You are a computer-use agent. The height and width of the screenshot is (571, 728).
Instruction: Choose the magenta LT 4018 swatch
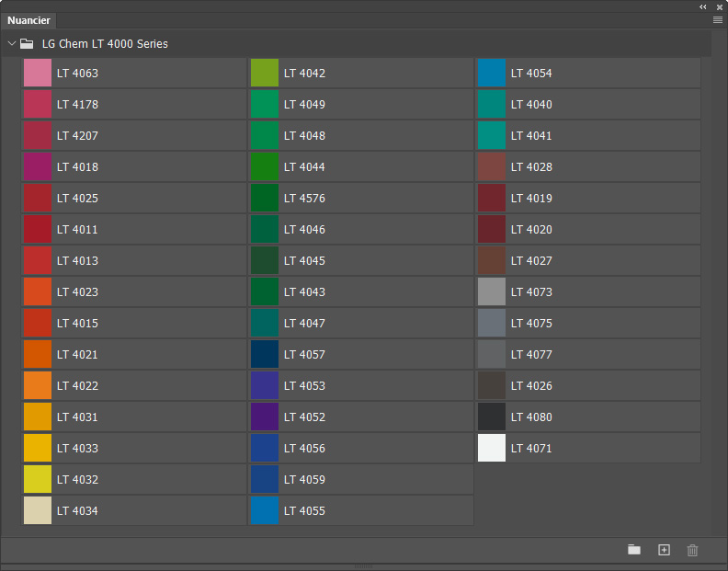click(x=38, y=166)
